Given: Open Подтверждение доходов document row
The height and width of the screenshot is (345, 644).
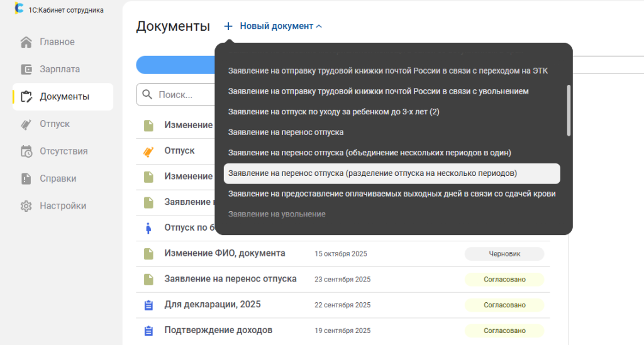Looking at the screenshot, I should (218, 331).
